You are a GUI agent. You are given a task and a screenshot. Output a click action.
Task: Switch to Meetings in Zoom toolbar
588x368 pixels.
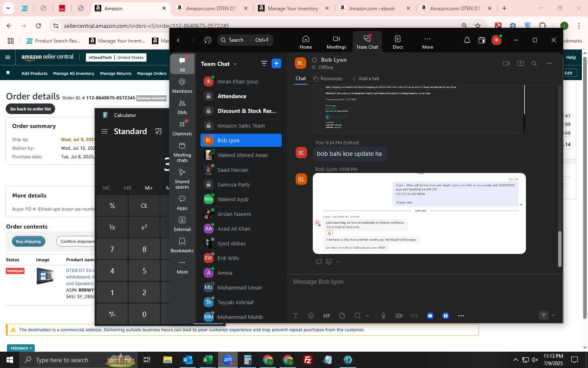click(336, 42)
